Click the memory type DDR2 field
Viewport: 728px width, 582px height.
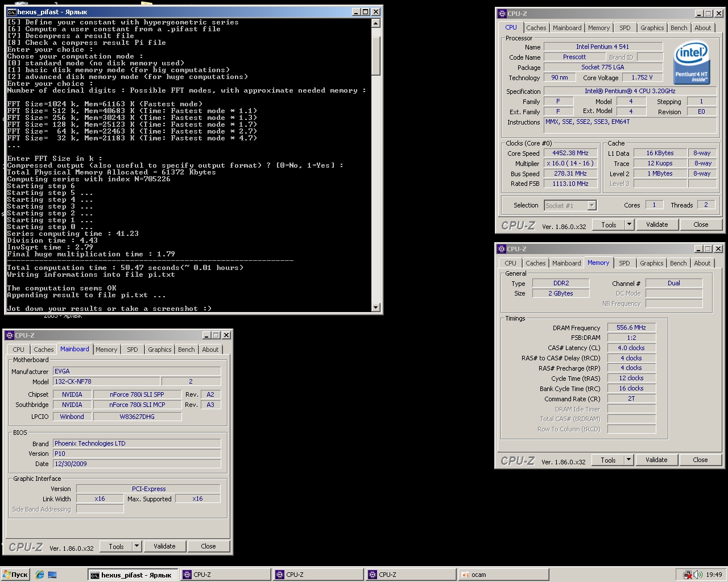pyautogui.click(x=561, y=283)
